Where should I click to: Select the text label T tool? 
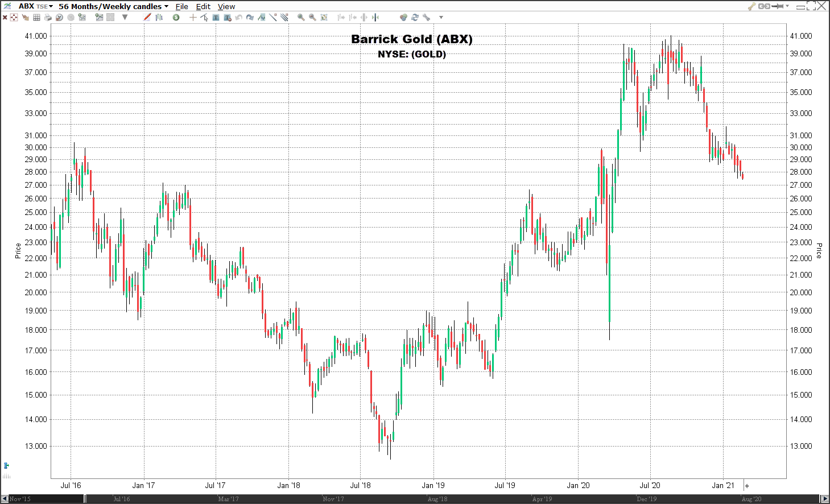pyautogui.click(x=216, y=18)
